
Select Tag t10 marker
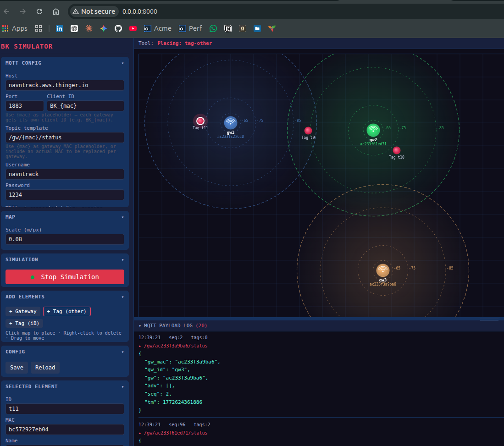397,150
